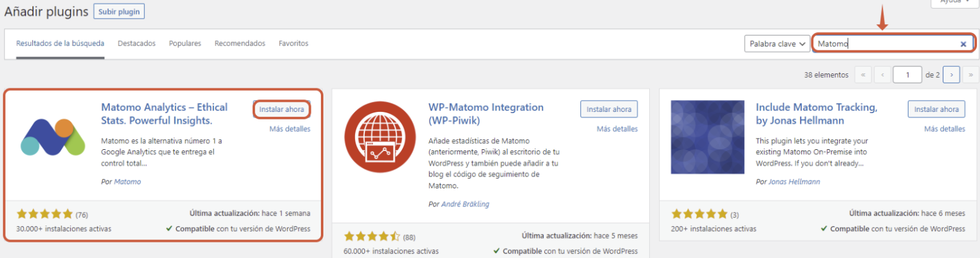This screenshot has height=258, width=980.
Task: Install Include Matomo Tracking with Instalar ahora
Action: click(x=936, y=109)
